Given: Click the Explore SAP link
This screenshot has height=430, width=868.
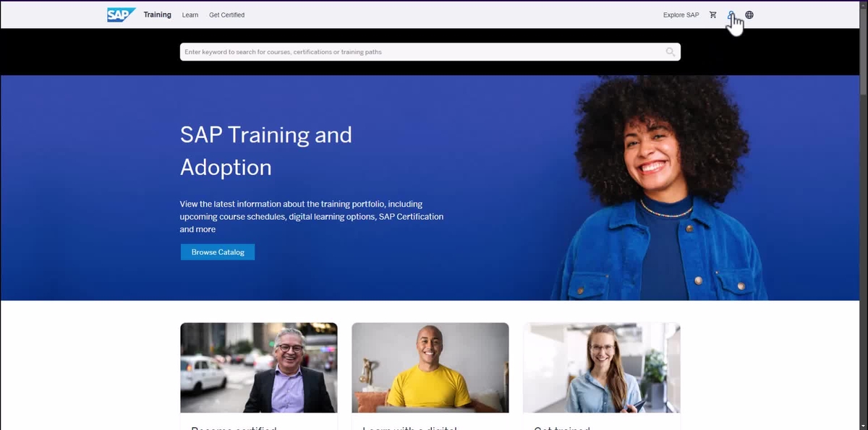Looking at the screenshot, I should coord(681,14).
